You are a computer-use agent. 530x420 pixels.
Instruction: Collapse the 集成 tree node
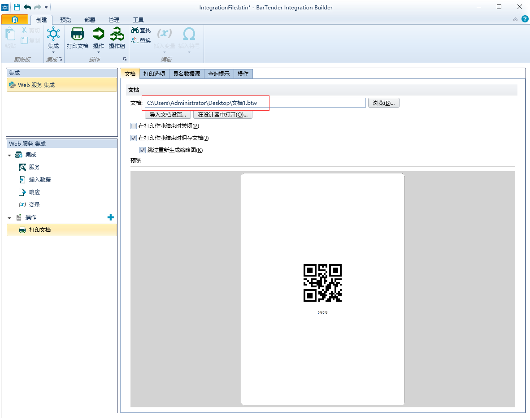click(10, 155)
